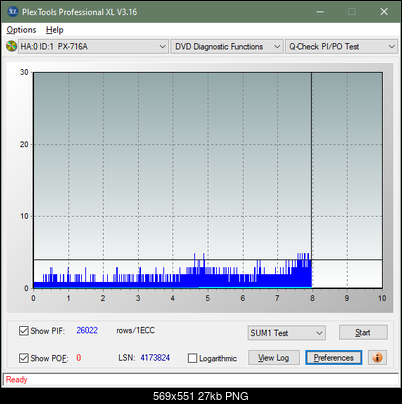Expand the DVD Diagnostic Functions dropdown
Image resolution: width=402 pixels, height=404 pixels.
227,47
